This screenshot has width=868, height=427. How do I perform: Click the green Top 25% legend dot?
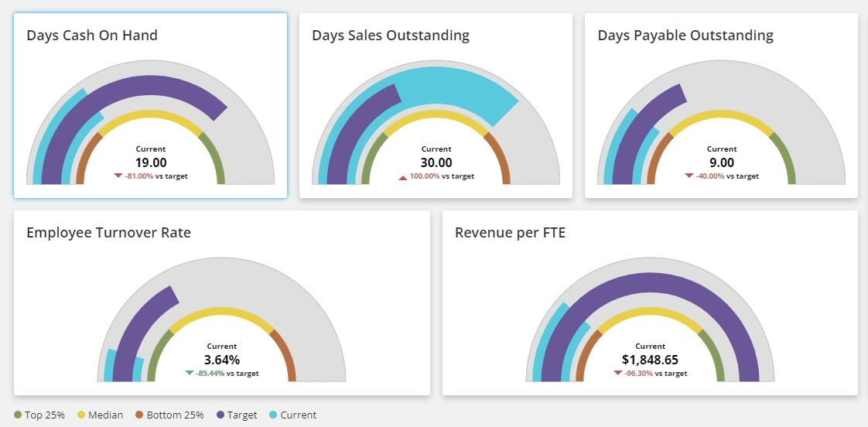tap(17, 415)
